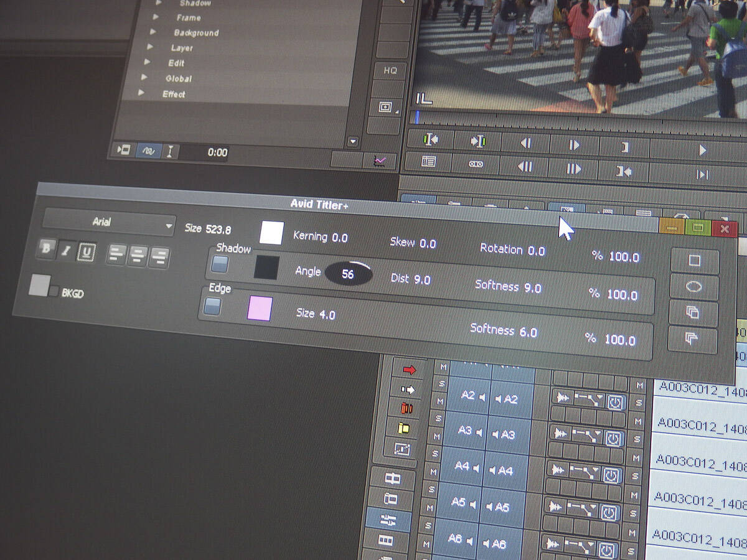Click the Skew value 0.0

(x=428, y=244)
